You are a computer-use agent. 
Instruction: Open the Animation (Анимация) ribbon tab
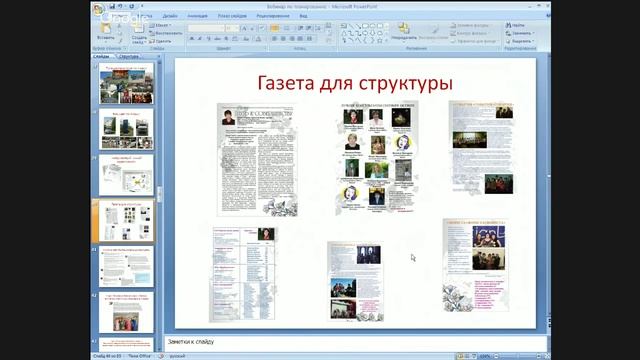pyautogui.click(x=197, y=16)
